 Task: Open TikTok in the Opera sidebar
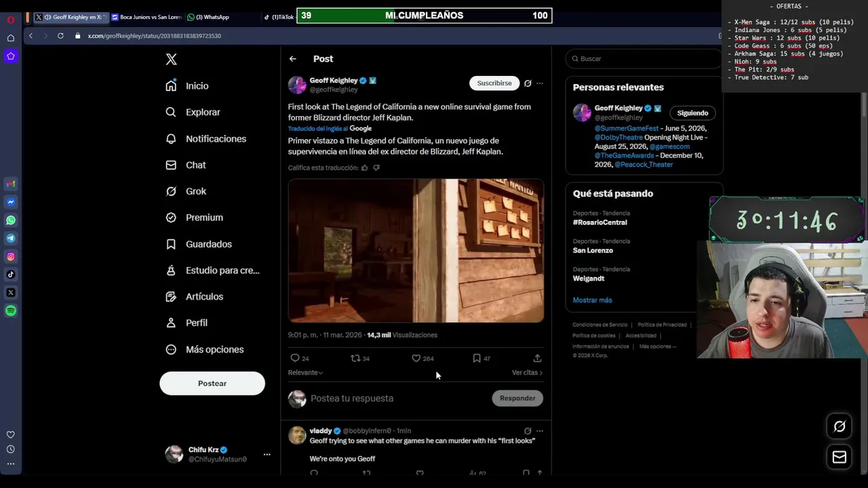point(11,274)
